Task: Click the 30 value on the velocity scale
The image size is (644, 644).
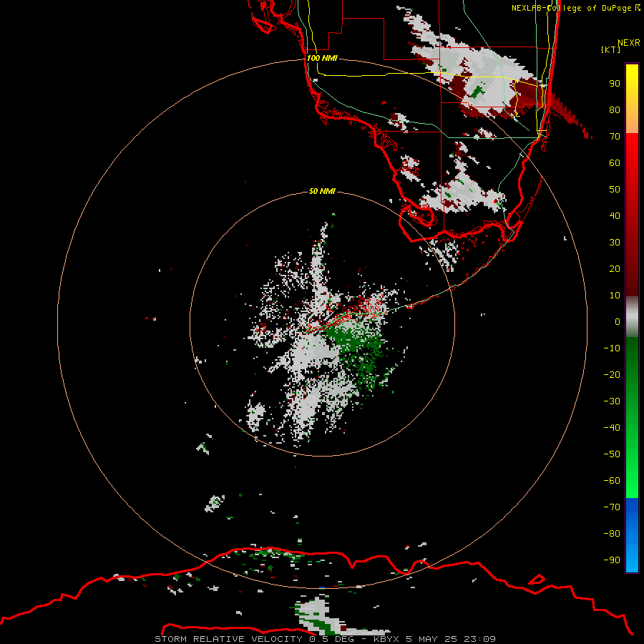Action: tap(615, 243)
